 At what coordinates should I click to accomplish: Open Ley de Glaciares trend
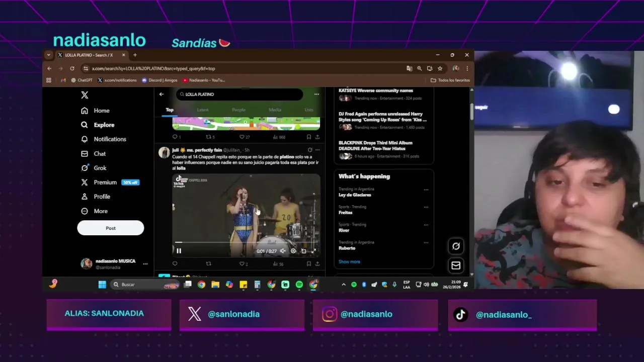coord(355,195)
